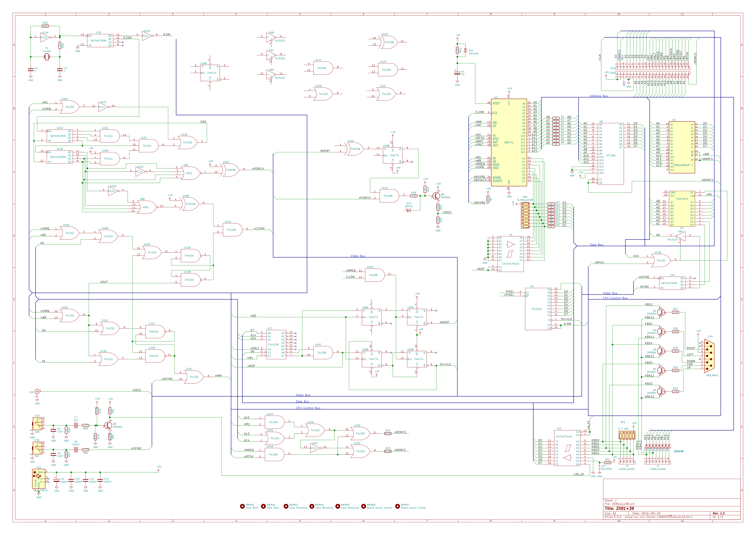The image size is (756, 535).
Task: Click the U26A 74LS32 OR gate
Action: click(69, 107)
